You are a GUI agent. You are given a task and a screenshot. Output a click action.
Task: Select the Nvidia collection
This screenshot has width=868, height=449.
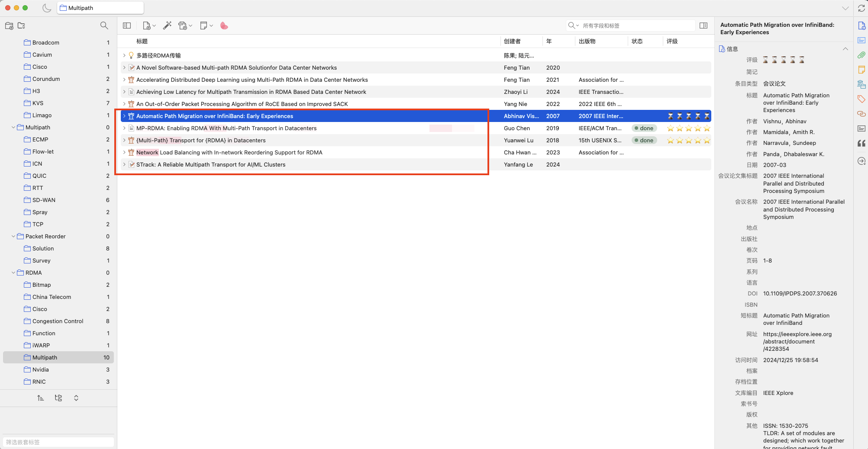point(58,369)
